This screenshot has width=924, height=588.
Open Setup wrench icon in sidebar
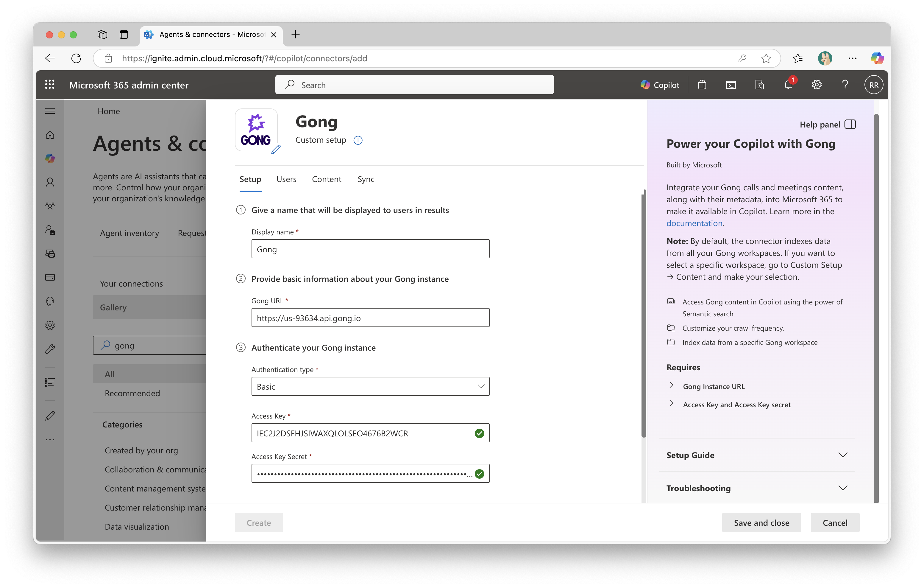coord(50,349)
